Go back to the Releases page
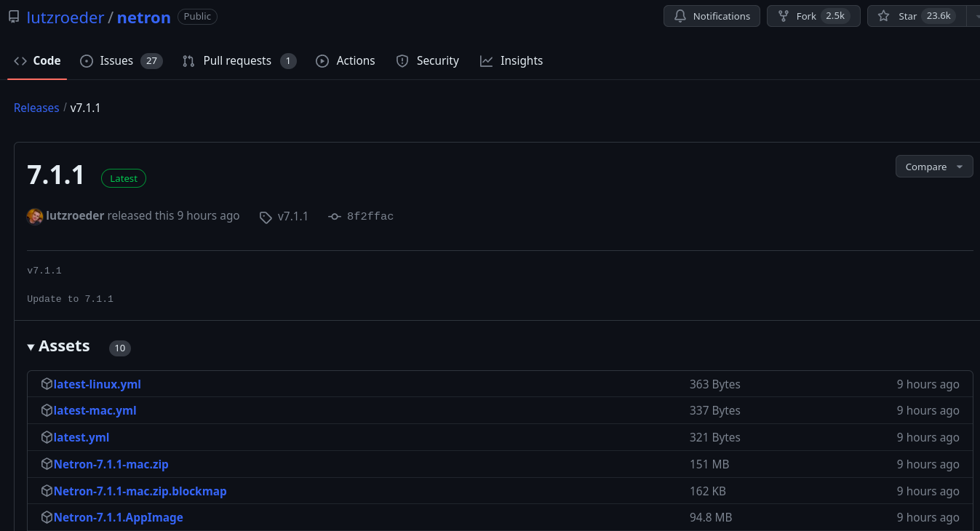 36,107
